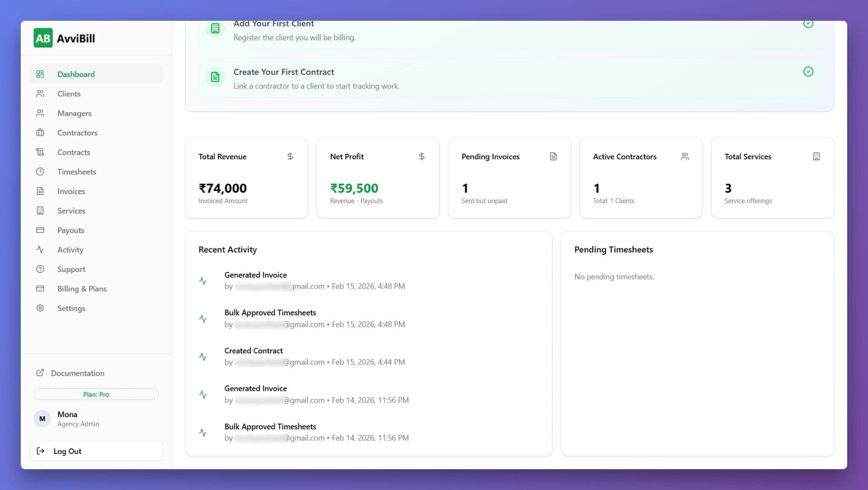Click the Invoices document icon in sidebar
The height and width of the screenshot is (490, 868).
tap(40, 191)
